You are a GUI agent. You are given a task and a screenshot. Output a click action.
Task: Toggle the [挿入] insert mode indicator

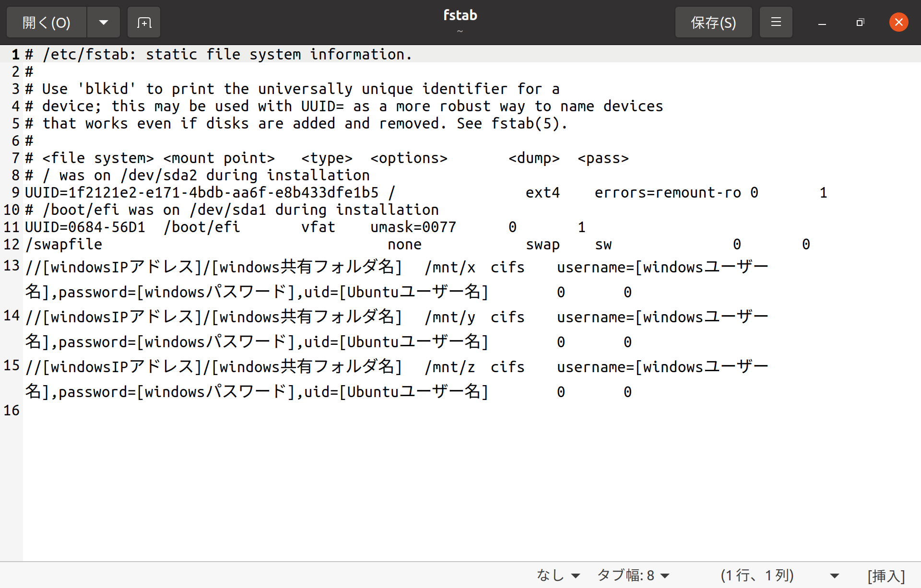click(x=886, y=575)
